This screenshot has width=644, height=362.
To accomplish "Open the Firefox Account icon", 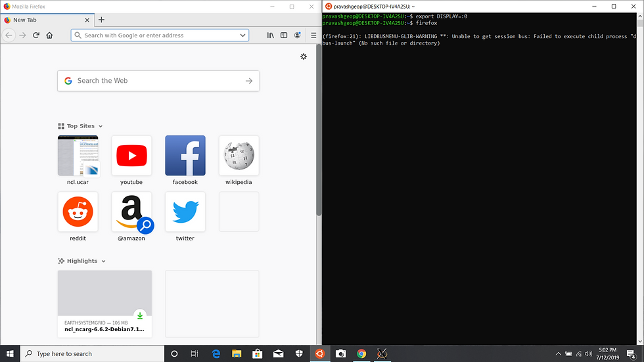I will pyautogui.click(x=297, y=35).
